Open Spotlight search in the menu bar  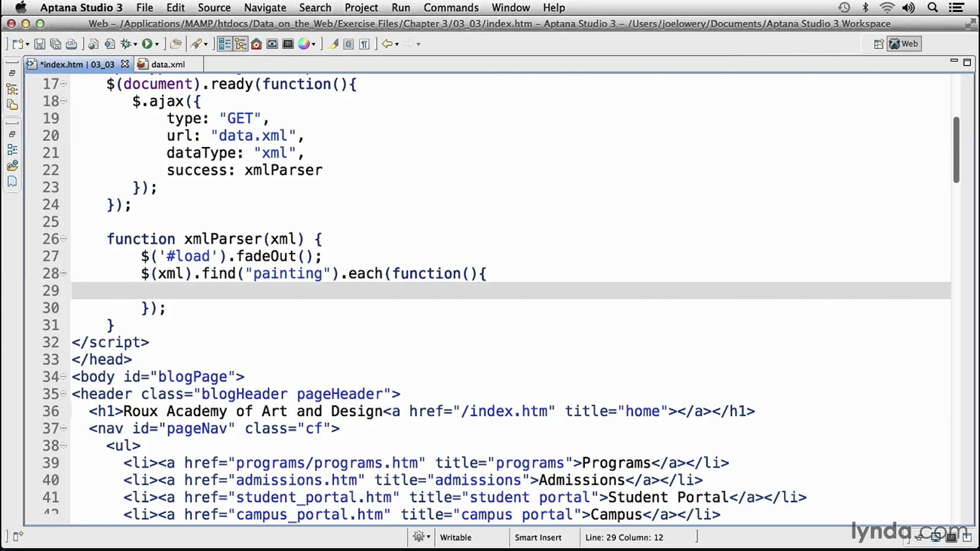click(932, 7)
